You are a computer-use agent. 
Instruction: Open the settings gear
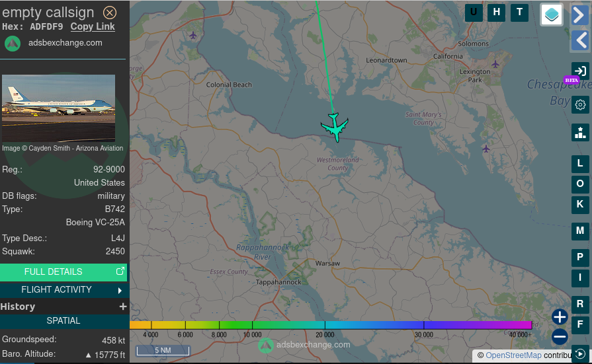pyautogui.click(x=580, y=104)
